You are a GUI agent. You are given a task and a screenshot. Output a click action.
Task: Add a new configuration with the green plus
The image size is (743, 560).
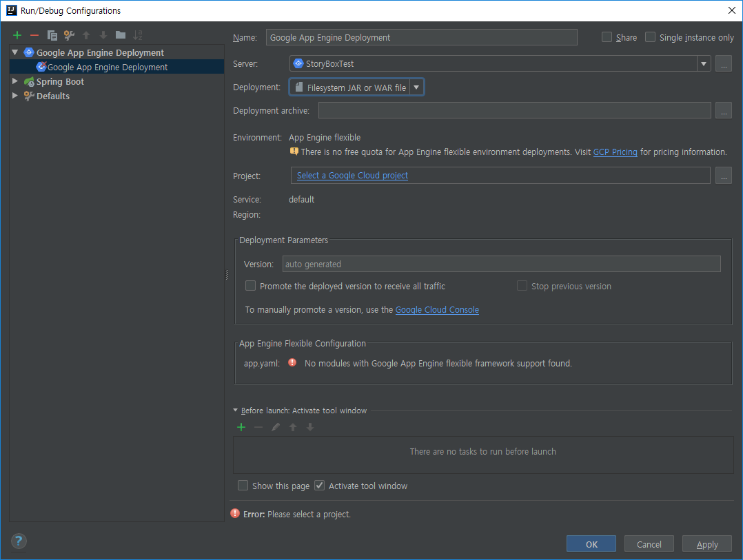(x=17, y=35)
